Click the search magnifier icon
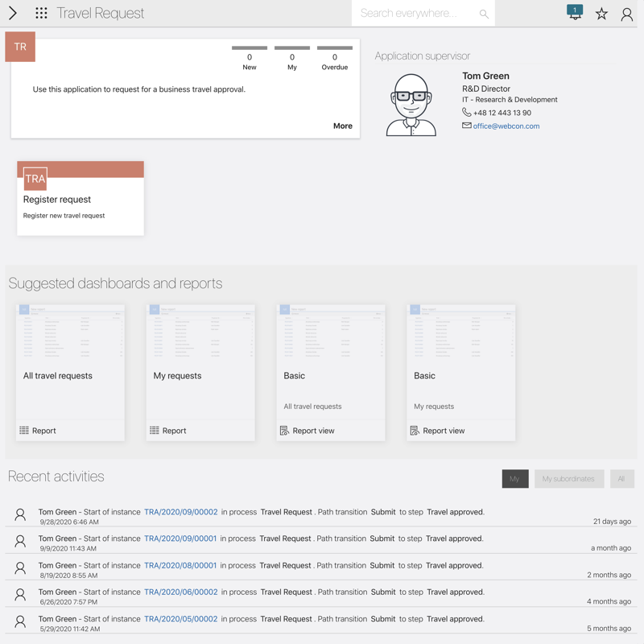 point(484,14)
